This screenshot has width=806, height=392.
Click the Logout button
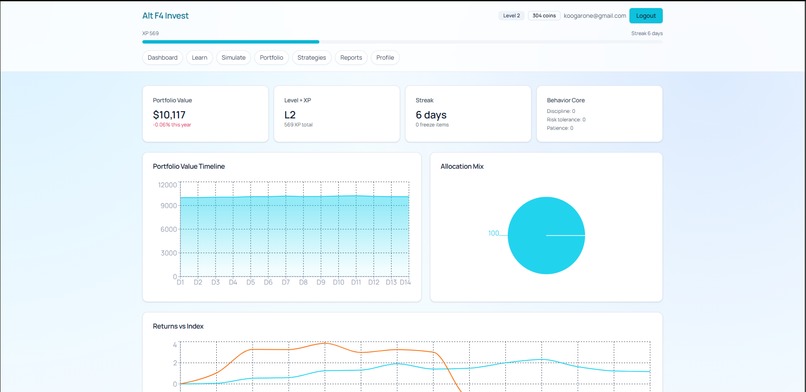pyautogui.click(x=646, y=16)
